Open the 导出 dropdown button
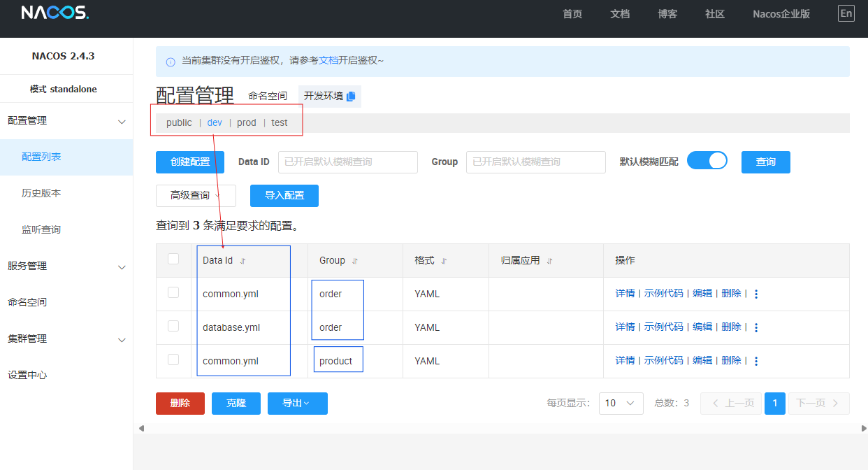The width and height of the screenshot is (868, 470). (x=298, y=404)
